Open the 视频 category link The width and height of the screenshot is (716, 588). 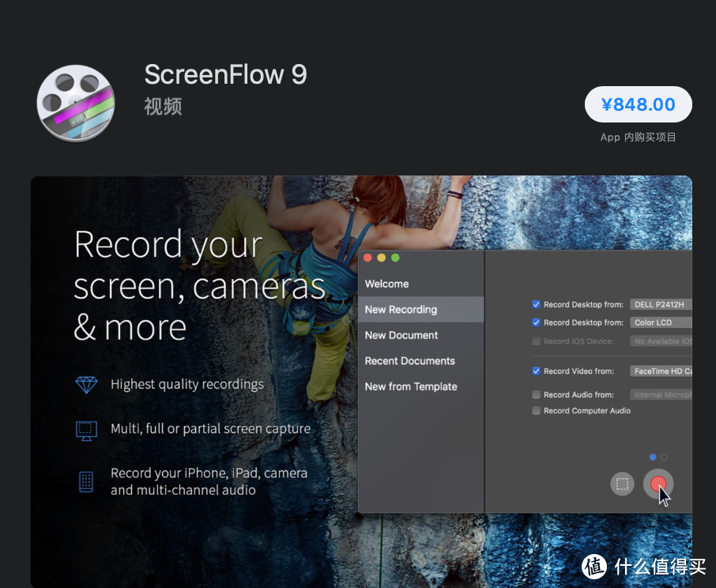tap(163, 107)
